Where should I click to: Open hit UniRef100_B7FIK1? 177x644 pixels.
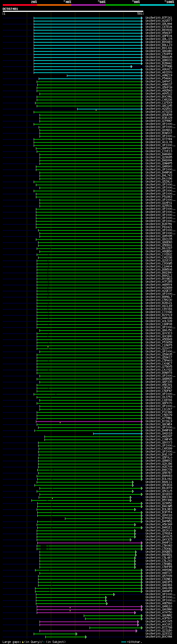coord(159,18)
